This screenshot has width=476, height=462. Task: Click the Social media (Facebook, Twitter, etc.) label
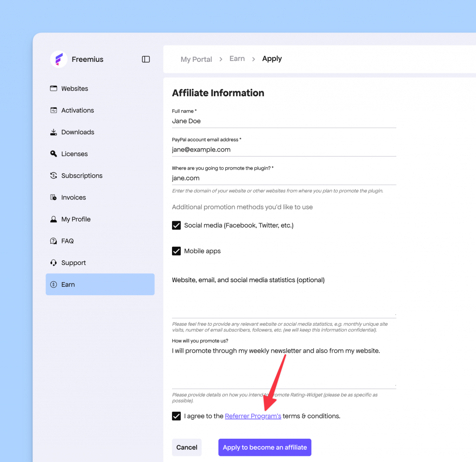[x=239, y=225]
